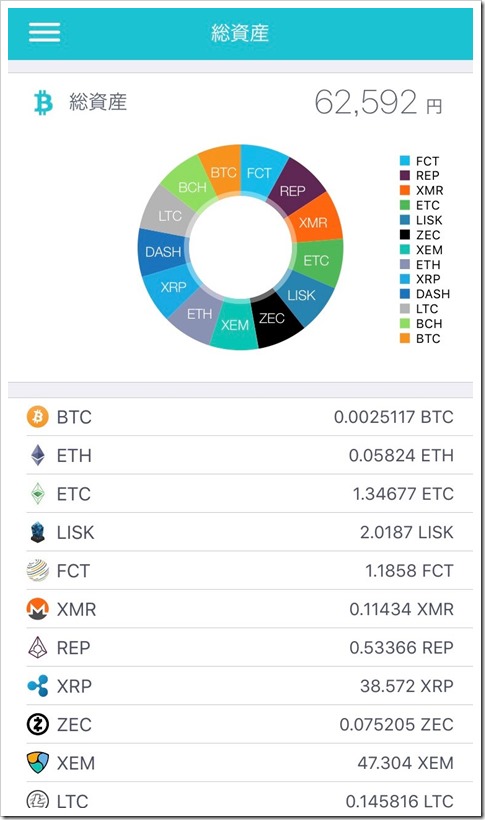Tap the teal Bitcoin symbol beside 総資産

tap(43, 102)
